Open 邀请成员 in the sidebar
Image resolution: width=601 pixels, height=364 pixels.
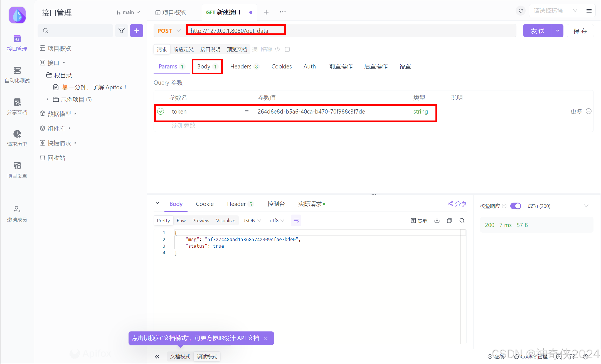pos(17,213)
